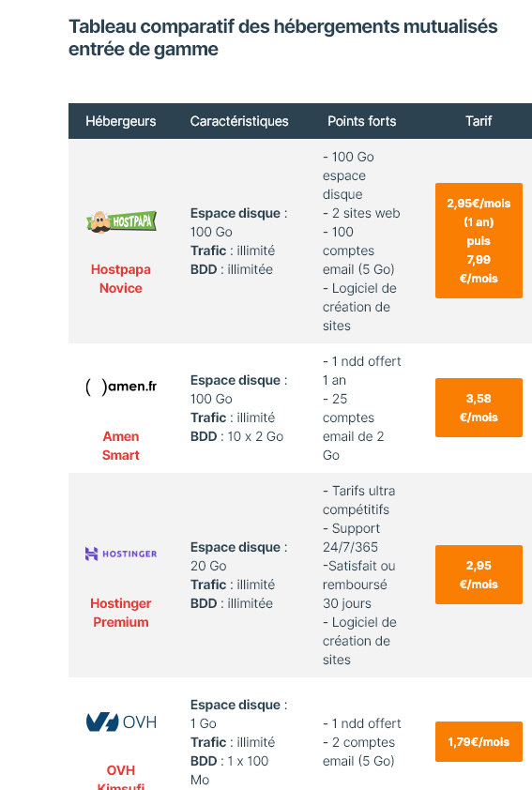Click the Caractéristiques column header

[239, 121]
